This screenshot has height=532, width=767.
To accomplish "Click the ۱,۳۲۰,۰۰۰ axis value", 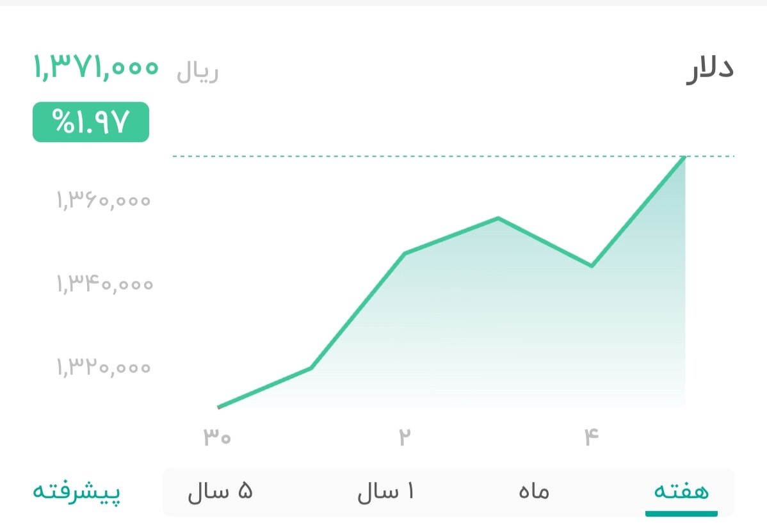I will coord(103,367).
